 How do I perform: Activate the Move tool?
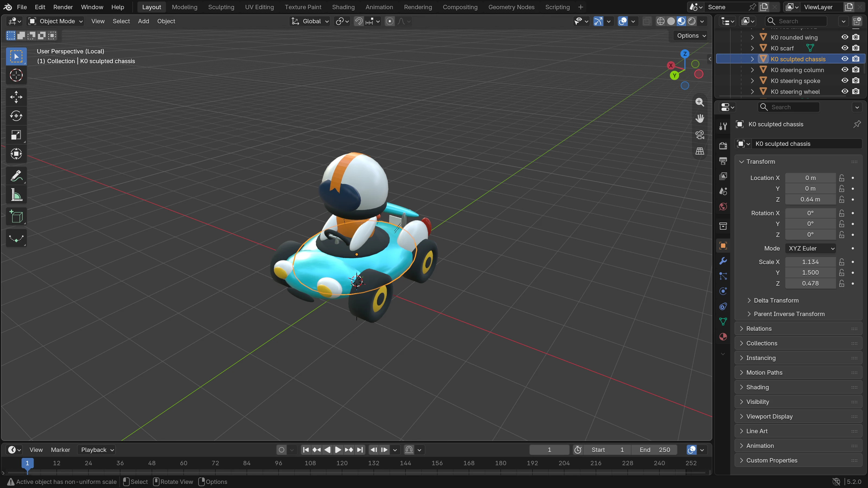pos(16,97)
